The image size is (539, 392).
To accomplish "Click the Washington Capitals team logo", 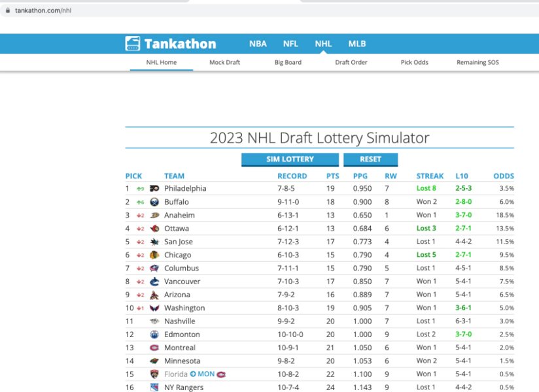I will (x=154, y=308).
